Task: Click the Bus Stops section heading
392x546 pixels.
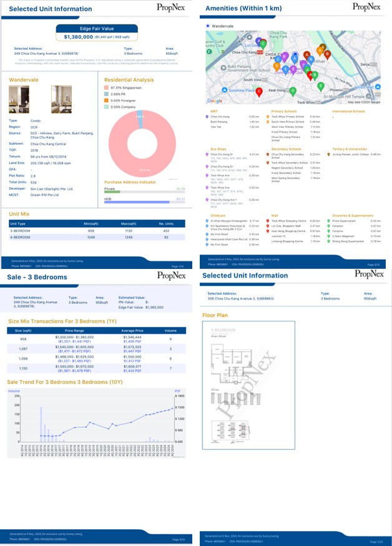Action: (x=218, y=149)
